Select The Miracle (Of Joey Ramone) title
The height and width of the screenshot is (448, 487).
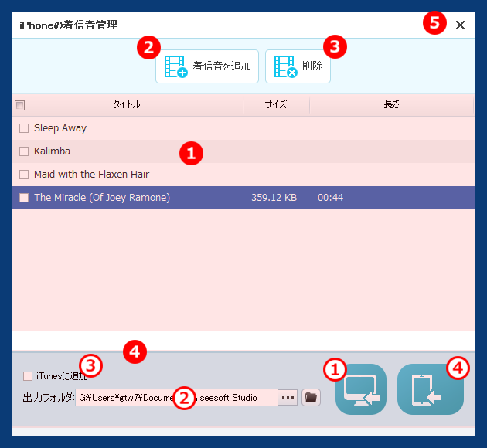pos(102,198)
